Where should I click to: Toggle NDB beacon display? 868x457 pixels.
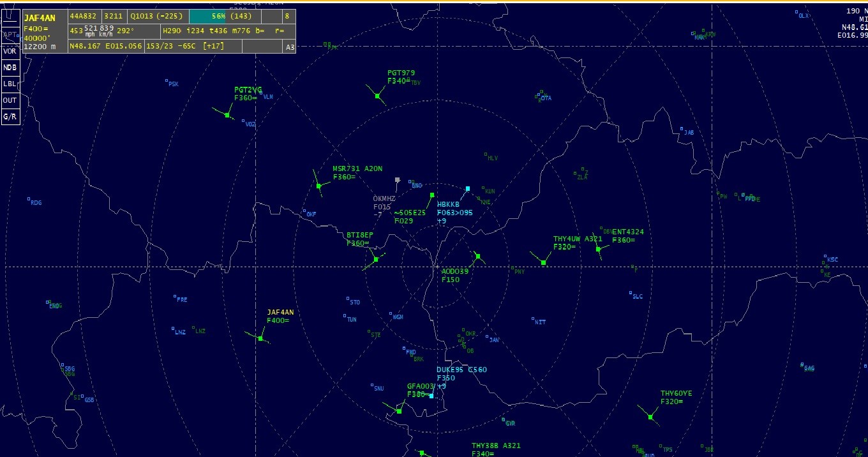coord(10,68)
